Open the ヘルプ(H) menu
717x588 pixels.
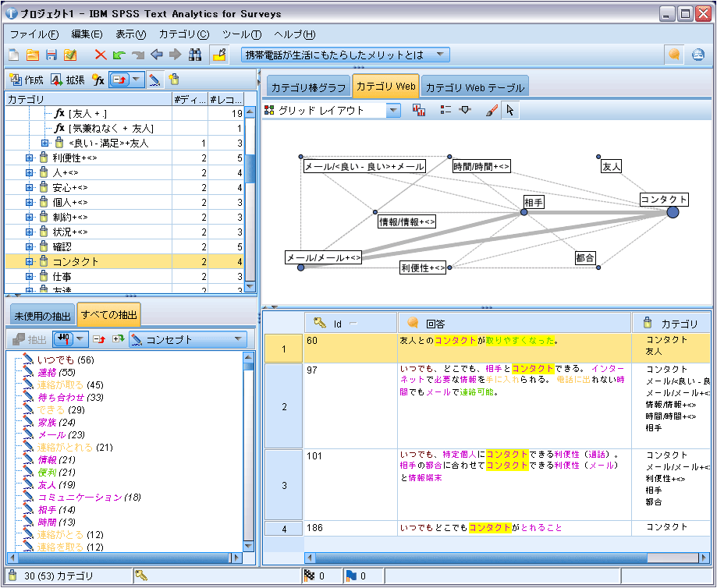pyautogui.click(x=294, y=34)
